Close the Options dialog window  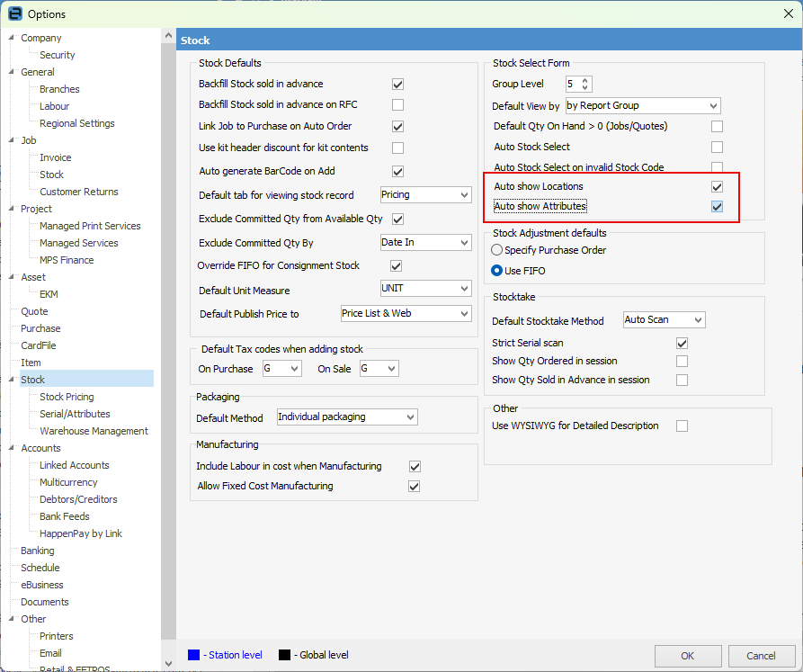click(x=789, y=13)
